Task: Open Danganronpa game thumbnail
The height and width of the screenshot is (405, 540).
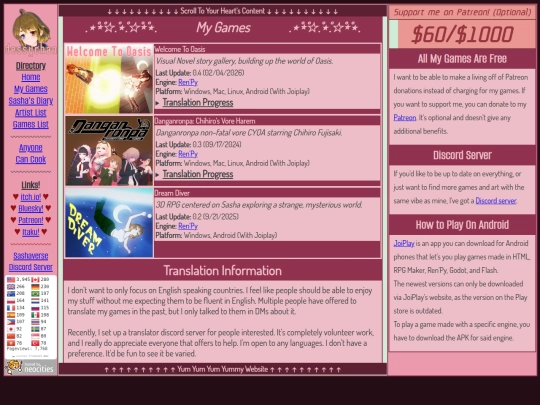Action: [x=109, y=151]
